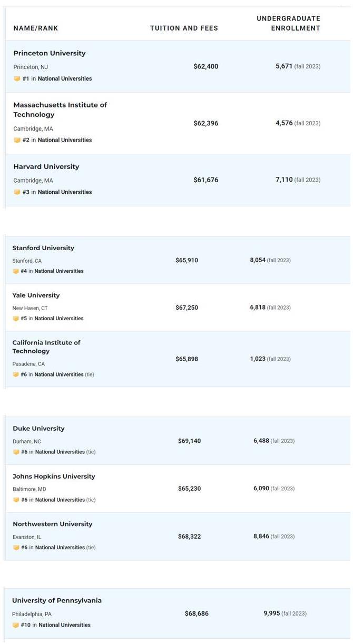353x644 pixels.
Task: Sort by the Tuition and Fees header
Action: [184, 28]
